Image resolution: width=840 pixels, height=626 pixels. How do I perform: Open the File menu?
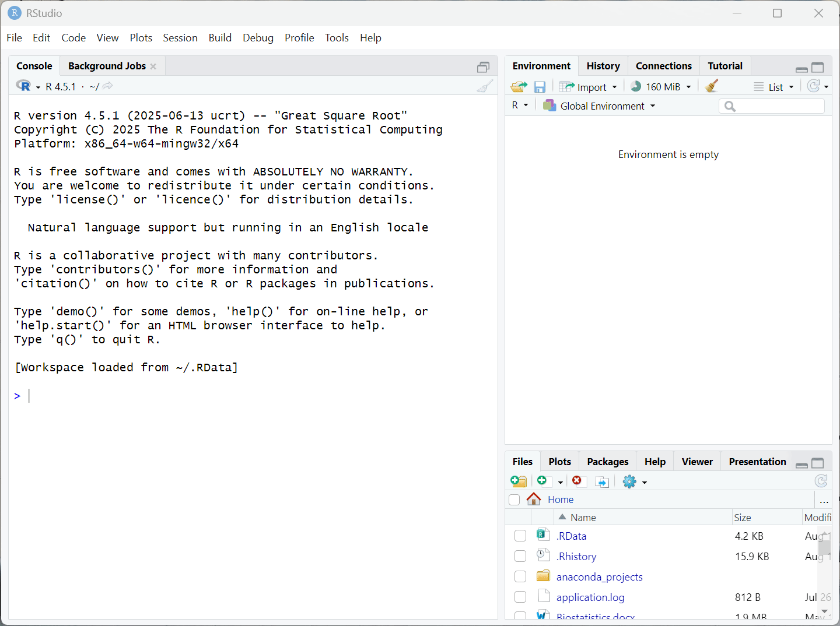pyautogui.click(x=15, y=38)
